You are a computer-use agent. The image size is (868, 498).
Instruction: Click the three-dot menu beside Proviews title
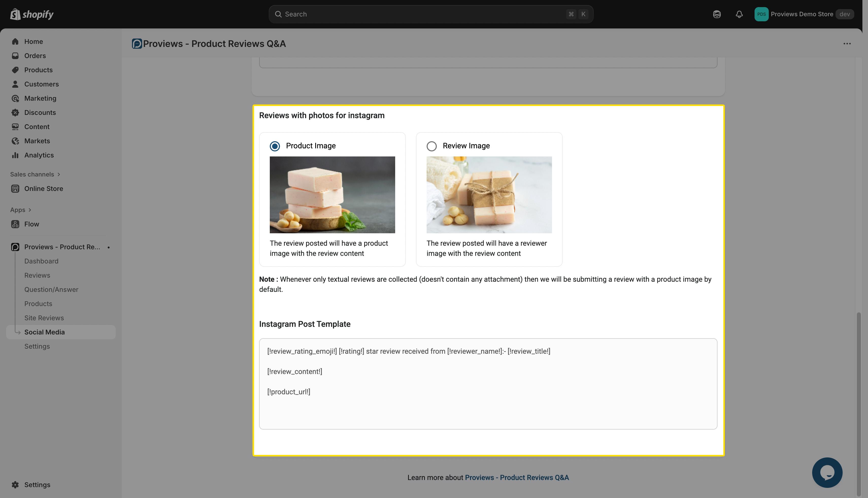click(x=847, y=43)
